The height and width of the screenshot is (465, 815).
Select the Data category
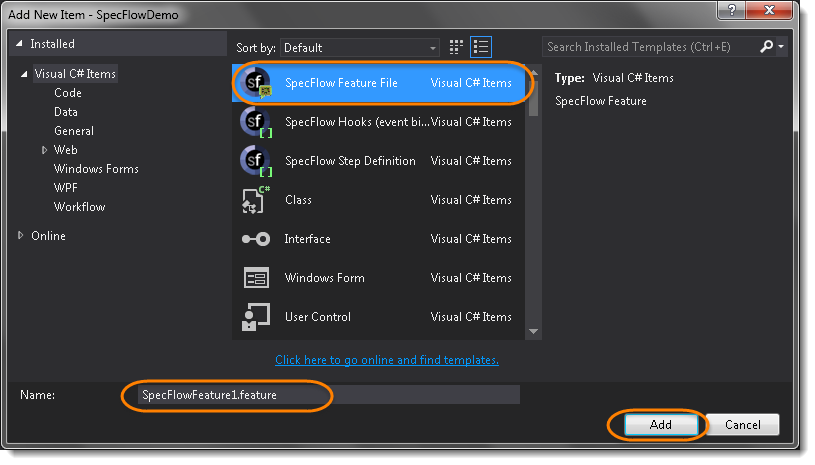pos(66,112)
